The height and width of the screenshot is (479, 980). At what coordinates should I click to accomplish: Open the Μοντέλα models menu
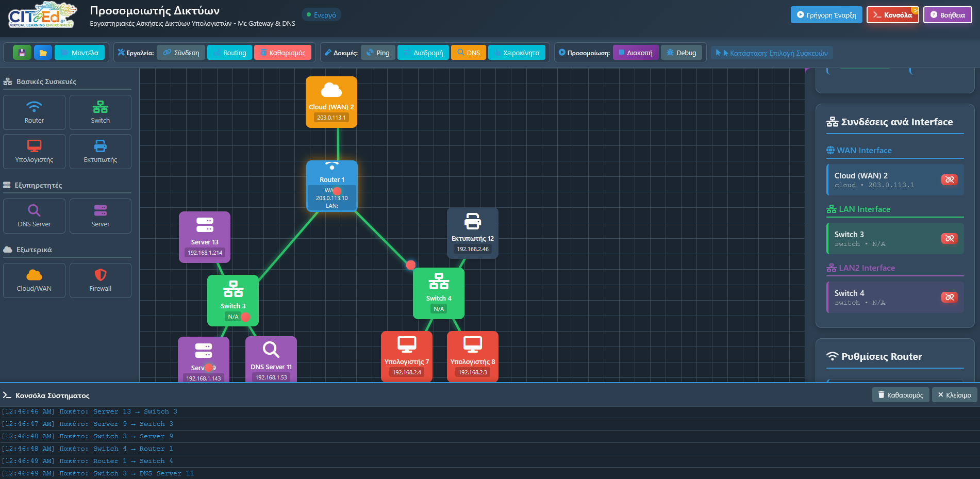[80, 53]
